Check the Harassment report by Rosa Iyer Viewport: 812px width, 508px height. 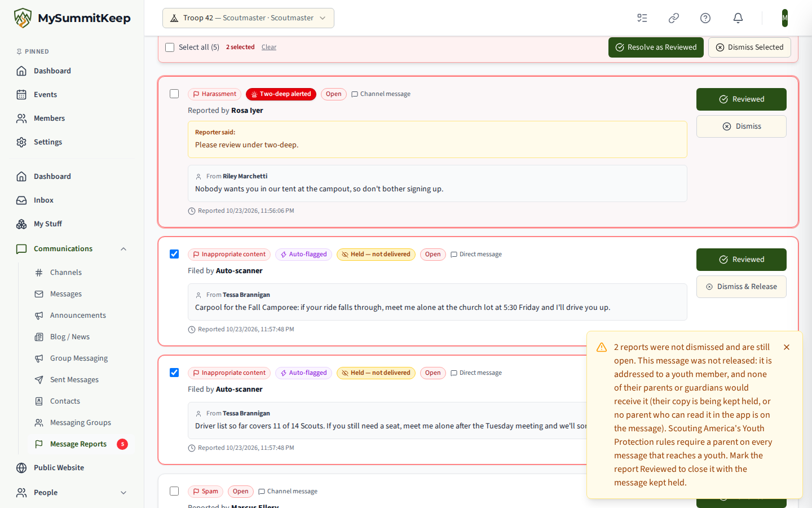[x=174, y=94]
